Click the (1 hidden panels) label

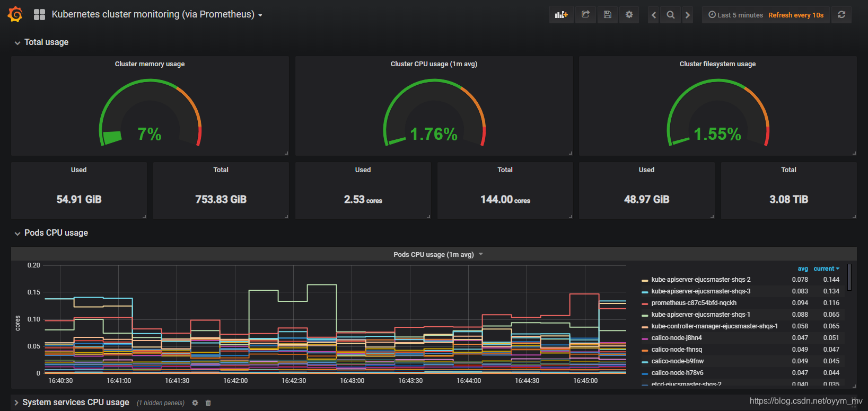pyautogui.click(x=161, y=403)
